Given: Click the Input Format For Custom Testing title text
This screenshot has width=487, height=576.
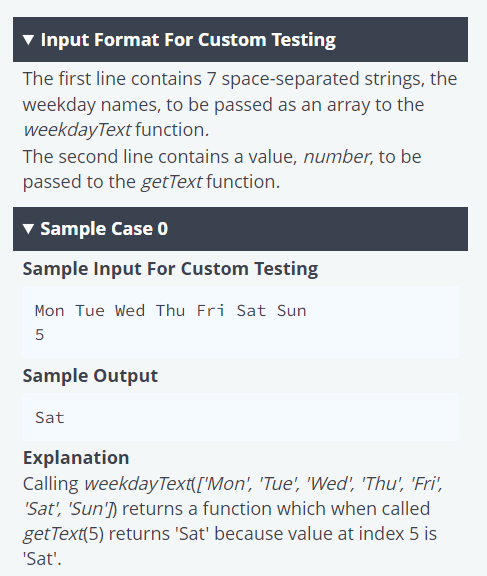Looking at the screenshot, I should click(x=188, y=40).
